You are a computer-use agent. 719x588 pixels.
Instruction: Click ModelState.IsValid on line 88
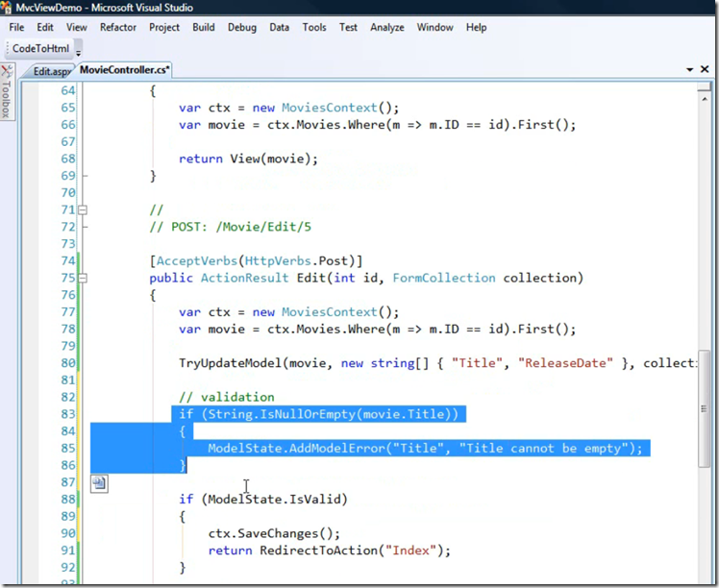pyautogui.click(x=274, y=499)
